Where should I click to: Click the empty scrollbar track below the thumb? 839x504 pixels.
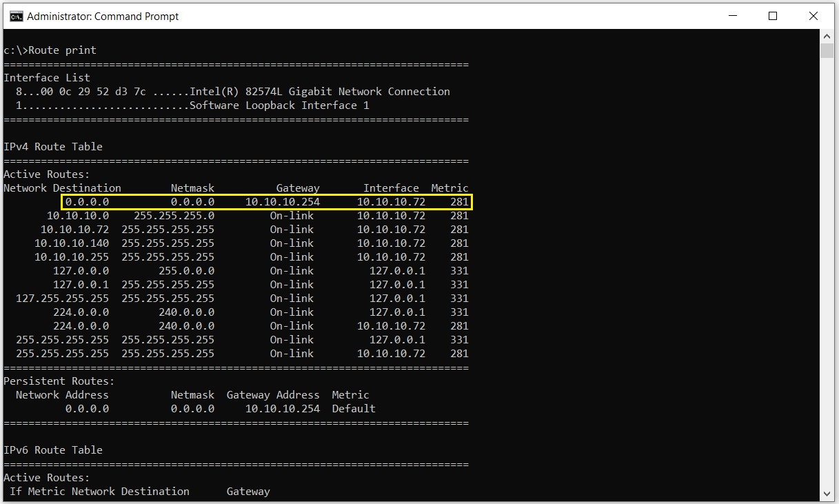827,276
